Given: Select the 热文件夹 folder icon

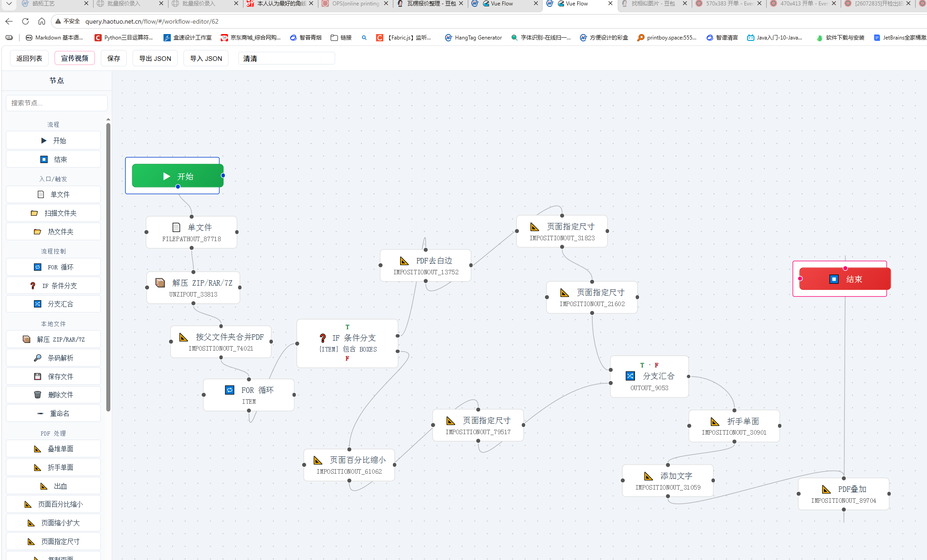Looking at the screenshot, I should 37,232.
